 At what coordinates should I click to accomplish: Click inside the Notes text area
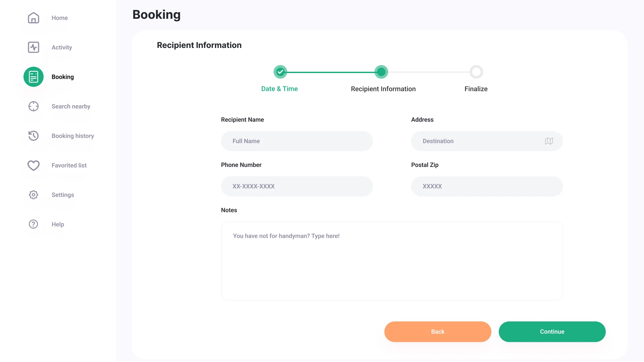tap(392, 261)
